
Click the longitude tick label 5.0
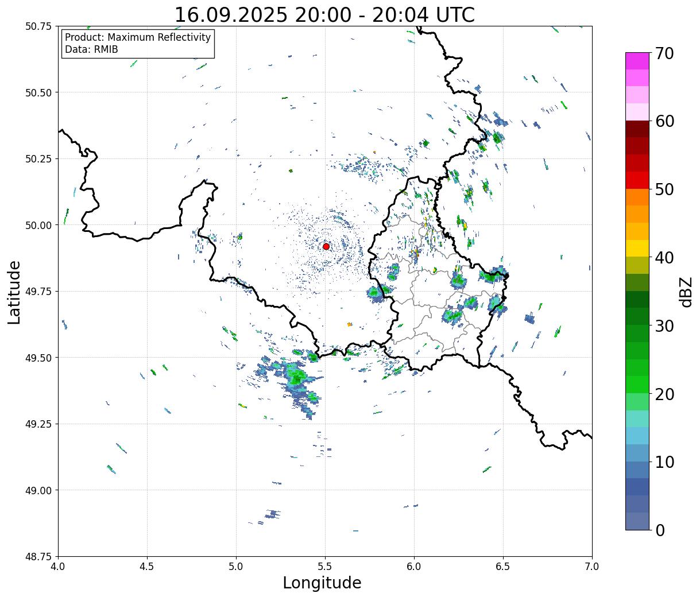[236, 567]
